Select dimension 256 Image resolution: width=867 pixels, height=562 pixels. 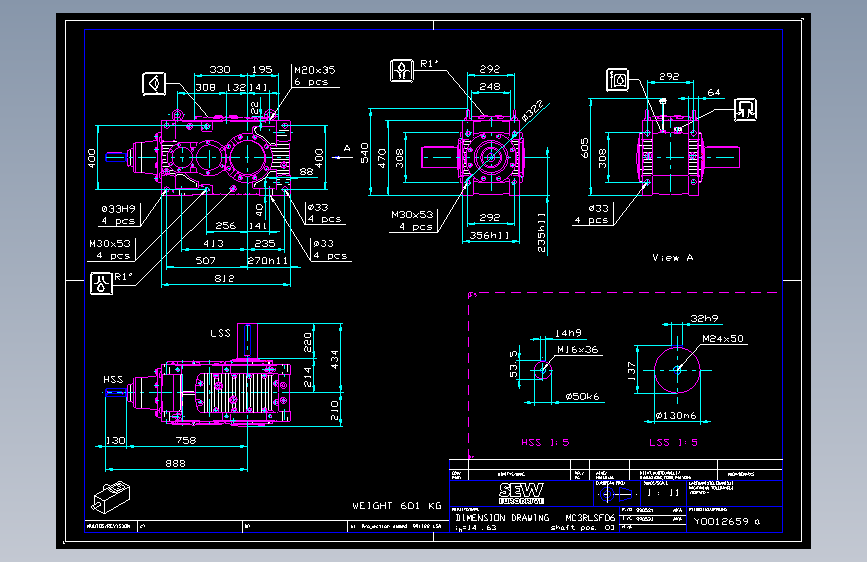(226, 226)
